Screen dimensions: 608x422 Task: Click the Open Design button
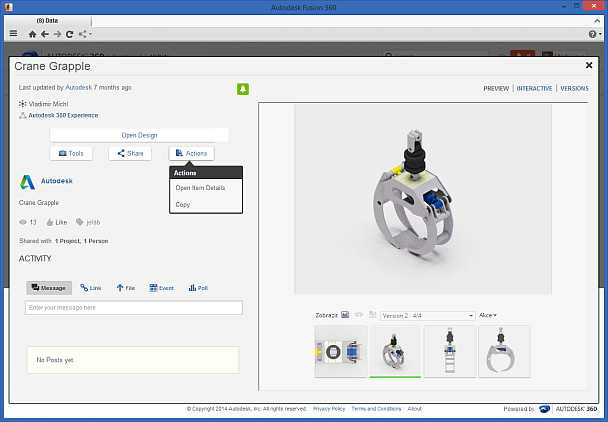click(139, 135)
